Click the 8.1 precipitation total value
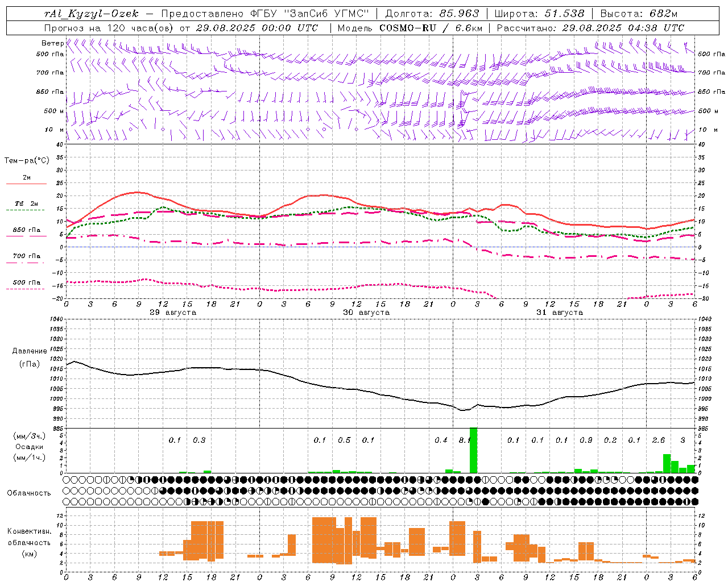Screen dimensions: 728x582 tap(465, 440)
